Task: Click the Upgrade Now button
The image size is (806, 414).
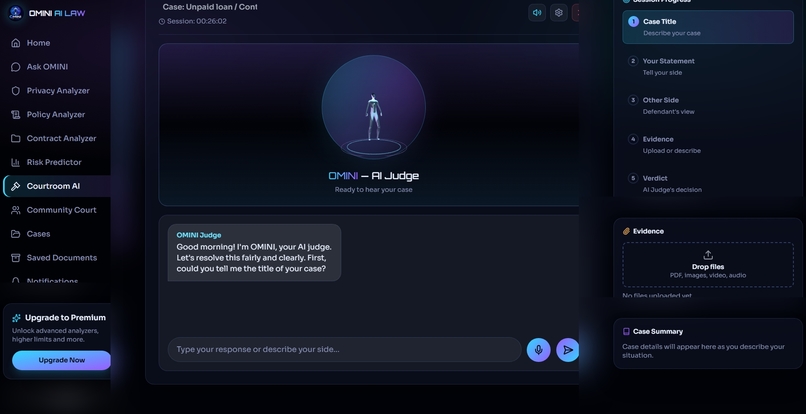Action: [x=61, y=360]
